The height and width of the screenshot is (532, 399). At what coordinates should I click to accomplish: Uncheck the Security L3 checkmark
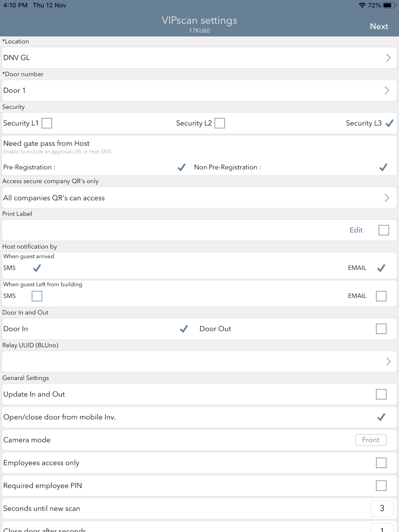click(389, 123)
